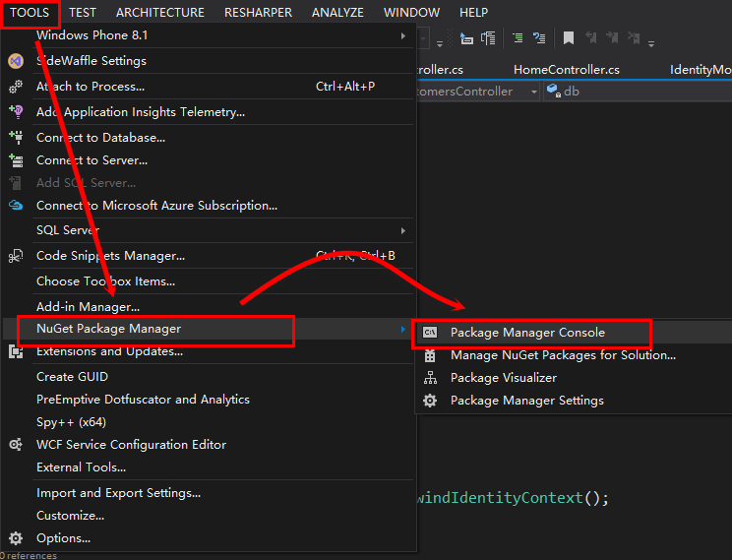
Task: Click the previous bookmark toolbar icon
Action: point(591,37)
